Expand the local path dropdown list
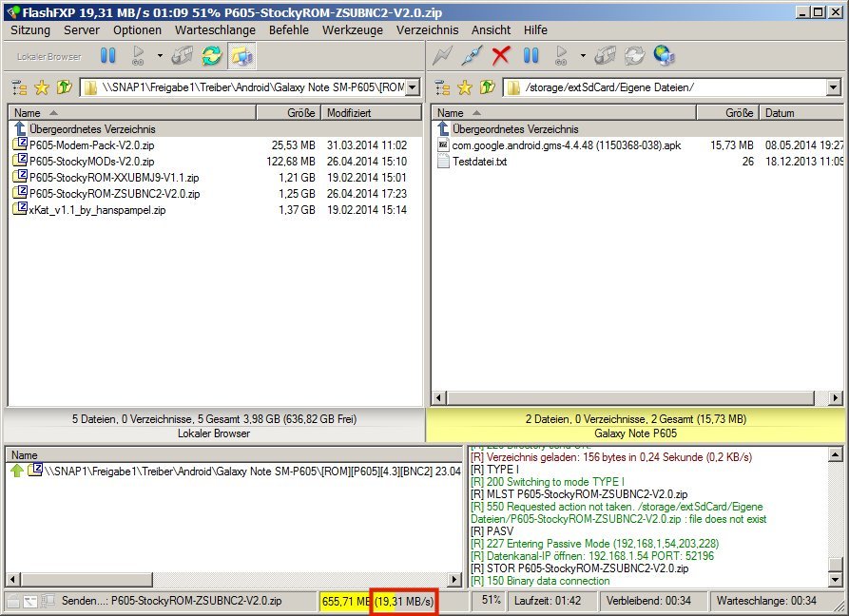The height and width of the screenshot is (616, 849). click(x=413, y=87)
